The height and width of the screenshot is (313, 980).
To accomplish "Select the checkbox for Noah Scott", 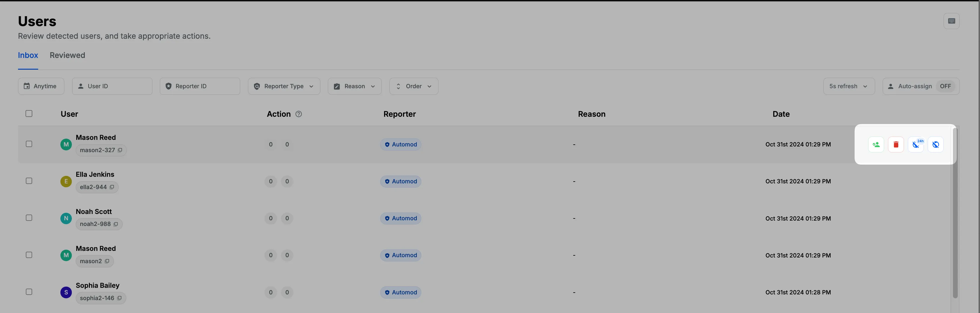I will coord(29,218).
